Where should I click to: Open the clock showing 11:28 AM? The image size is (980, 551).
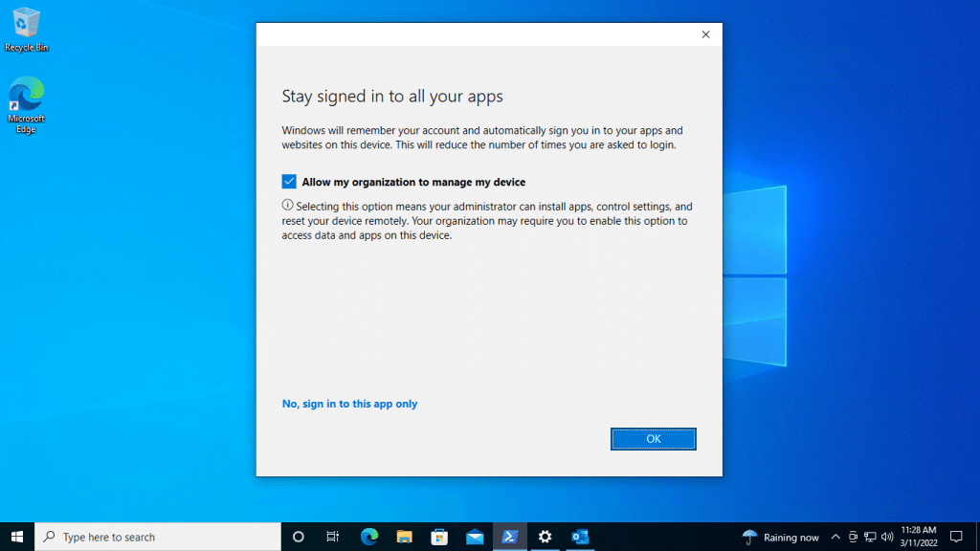(x=919, y=537)
